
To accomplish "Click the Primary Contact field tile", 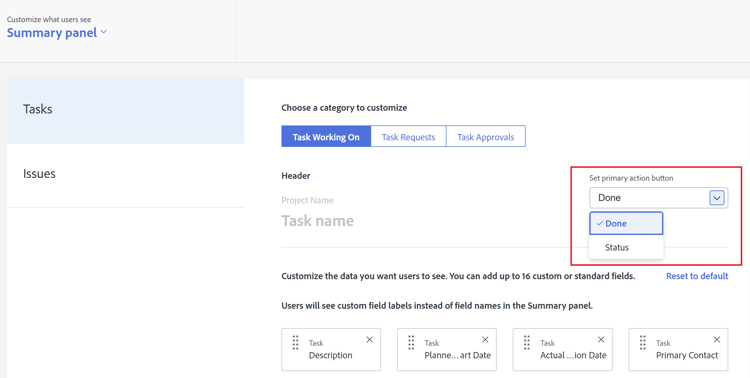I will [x=678, y=350].
